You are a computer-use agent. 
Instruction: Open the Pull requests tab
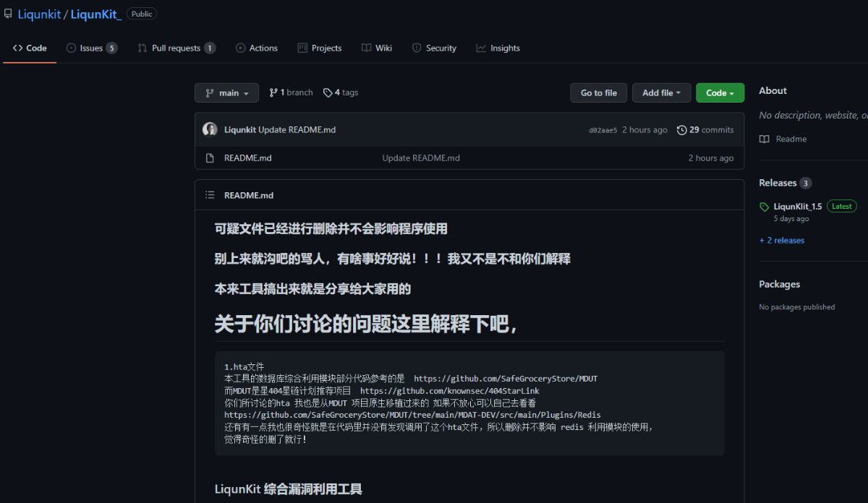176,48
